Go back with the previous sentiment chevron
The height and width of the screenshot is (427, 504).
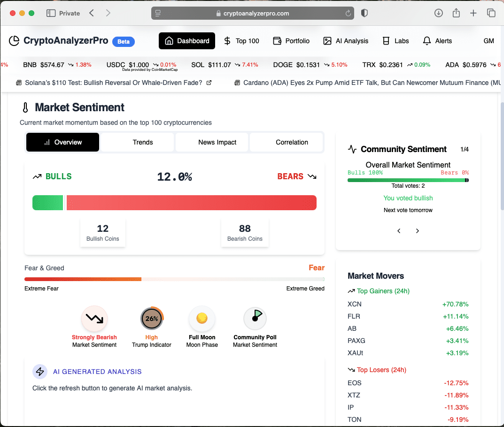coord(399,231)
